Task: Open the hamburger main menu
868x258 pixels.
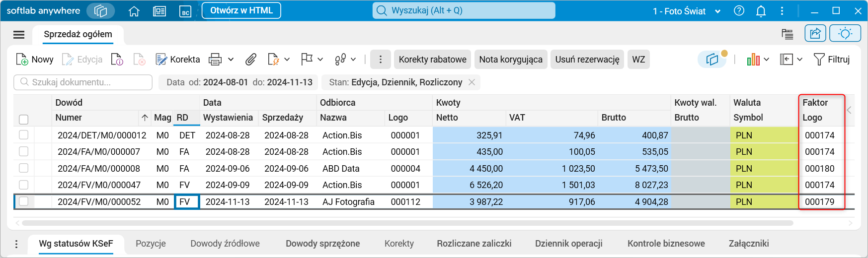Action: click(x=19, y=34)
